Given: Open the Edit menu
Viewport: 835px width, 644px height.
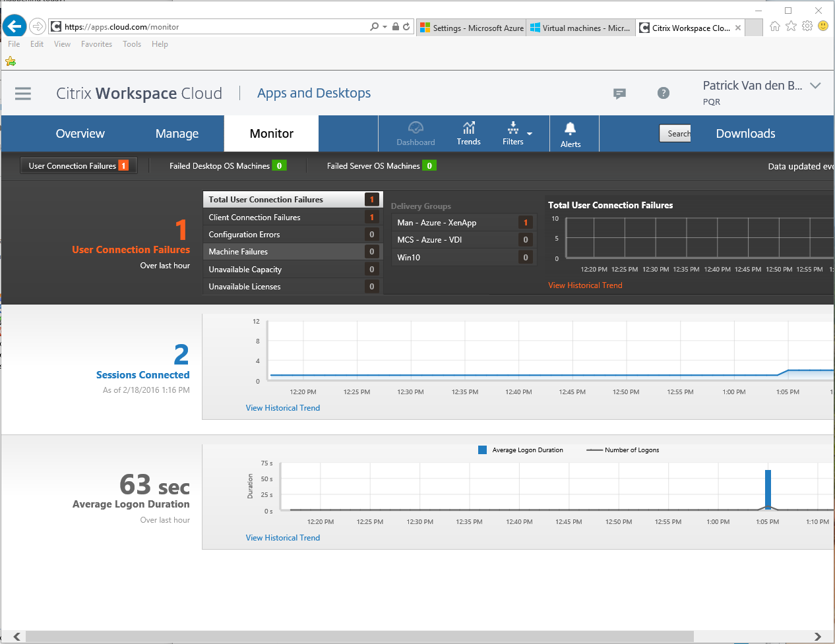Looking at the screenshot, I should pyautogui.click(x=37, y=44).
